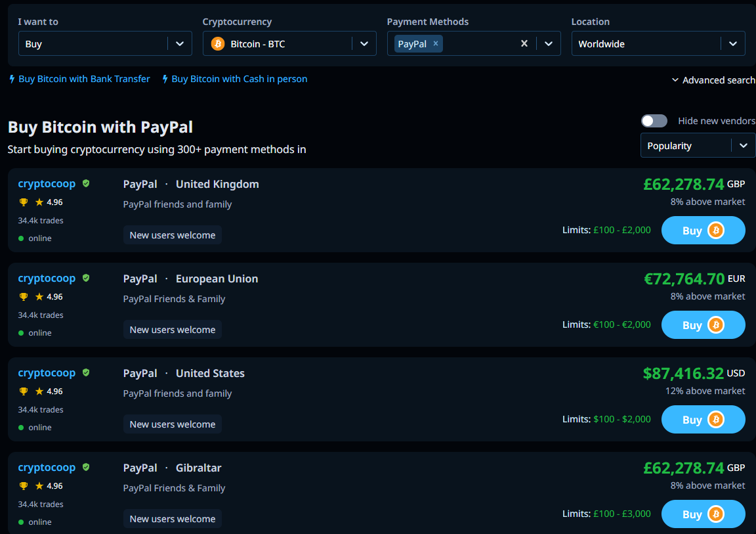756x534 pixels.
Task: Click verified badge next to United States cryptocoop
Action: tap(86, 372)
